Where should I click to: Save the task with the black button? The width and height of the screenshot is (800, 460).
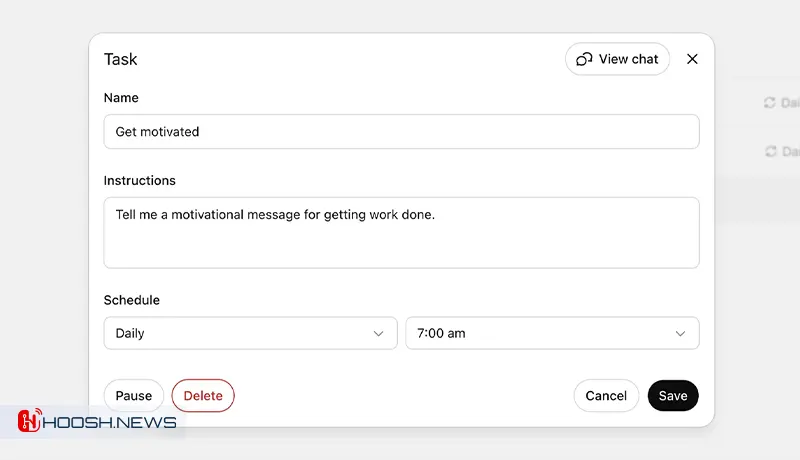[x=673, y=395]
